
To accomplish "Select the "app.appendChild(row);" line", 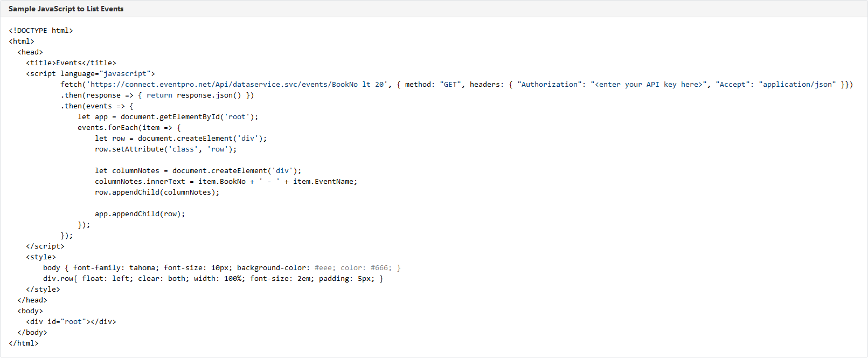I will pyautogui.click(x=140, y=214).
